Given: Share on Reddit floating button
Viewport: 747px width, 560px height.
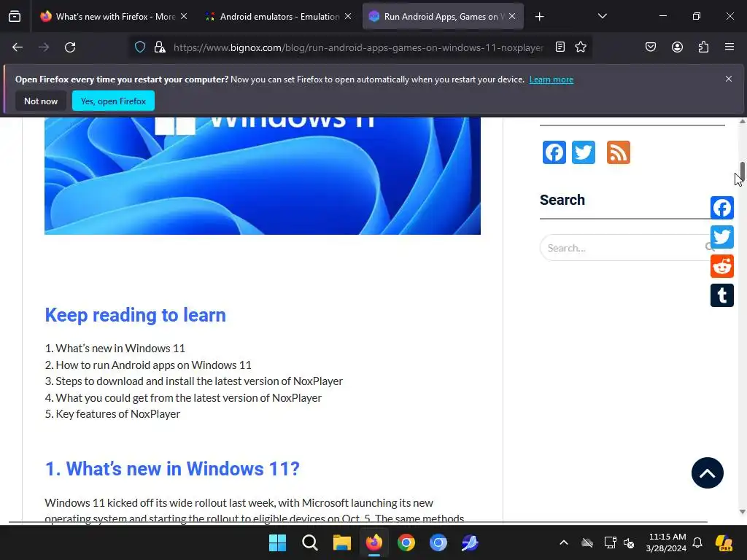Looking at the screenshot, I should 722,266.
